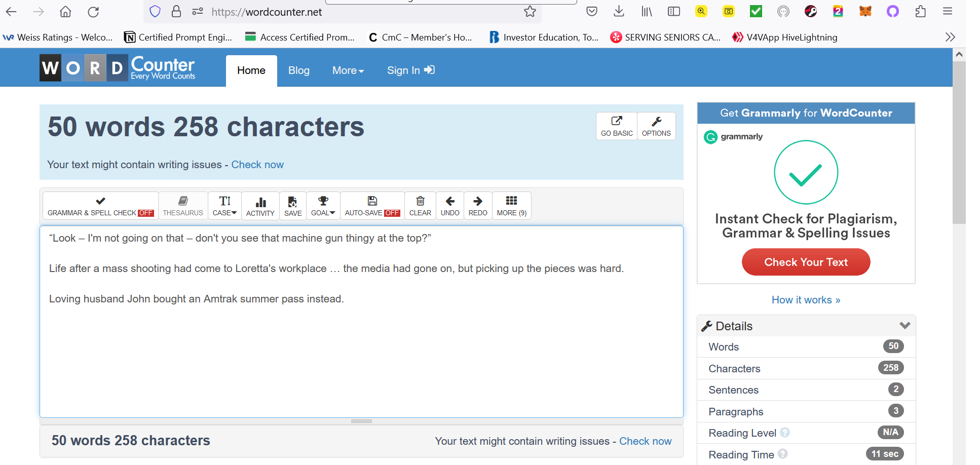Open the site padlock security icon

click(176, 12)
